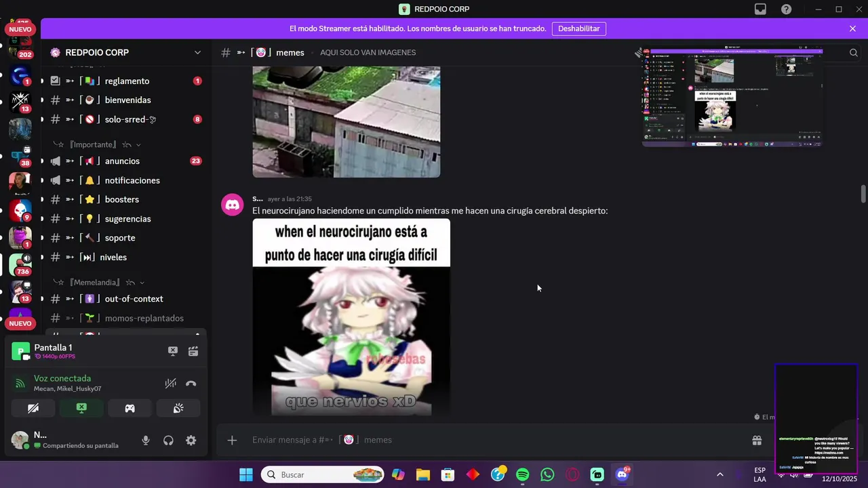The width and height of the screenshot is (868, 488).
Task: Open server with 736 badge
Action: [x=20, y=265]
